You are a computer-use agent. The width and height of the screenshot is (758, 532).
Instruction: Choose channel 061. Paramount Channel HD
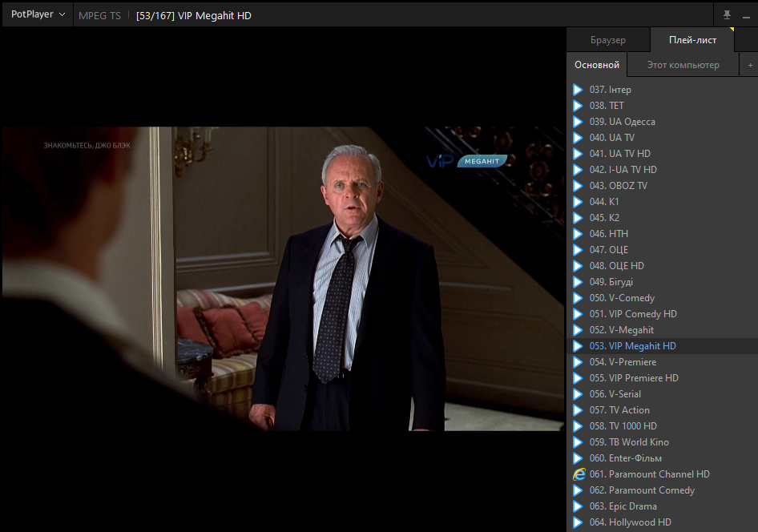(x=663, y=474)
